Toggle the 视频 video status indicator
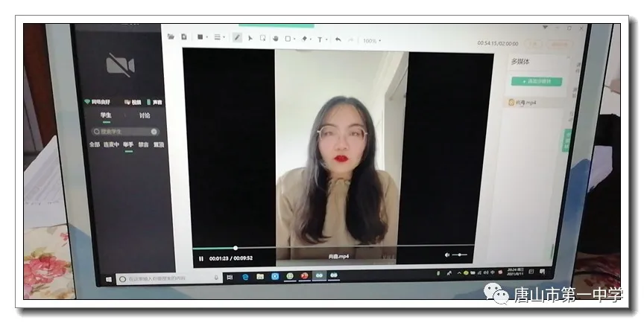This screenshot has height=323, width=644. coord(133,102)
